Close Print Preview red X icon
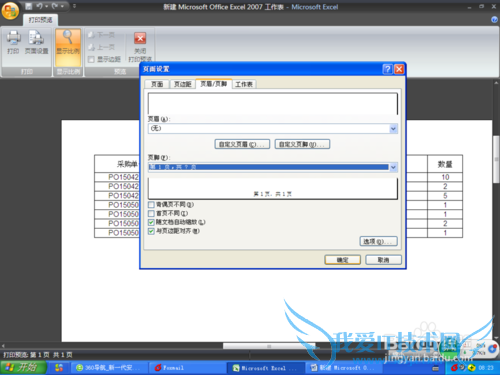This screenshot has width=500, height=375. pyautogui.click(x=140, y=38)
